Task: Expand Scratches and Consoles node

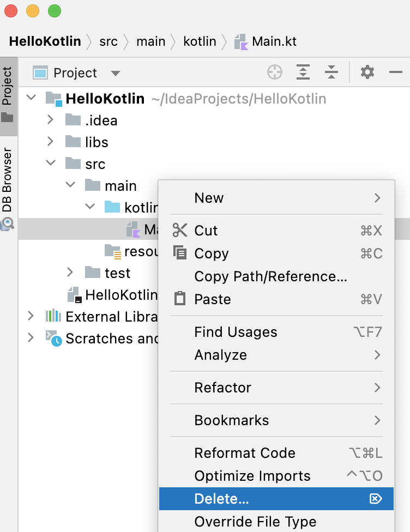Action: pyautogui.click(x=31, y=337)
